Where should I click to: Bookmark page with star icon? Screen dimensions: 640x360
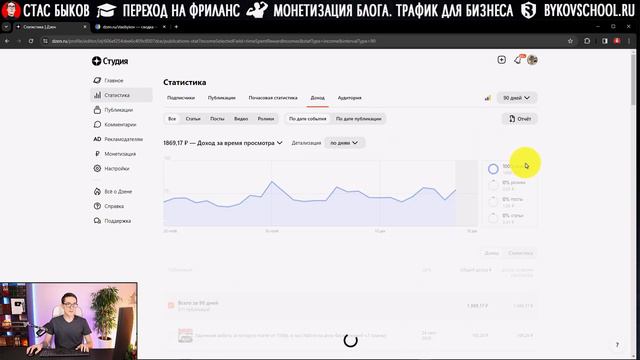tap(570, 41)
